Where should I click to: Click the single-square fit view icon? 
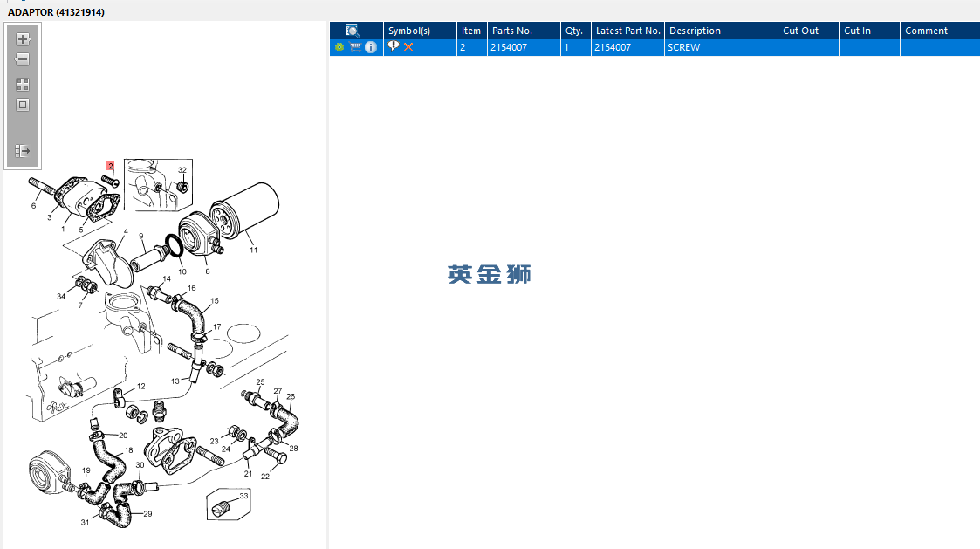23,105
